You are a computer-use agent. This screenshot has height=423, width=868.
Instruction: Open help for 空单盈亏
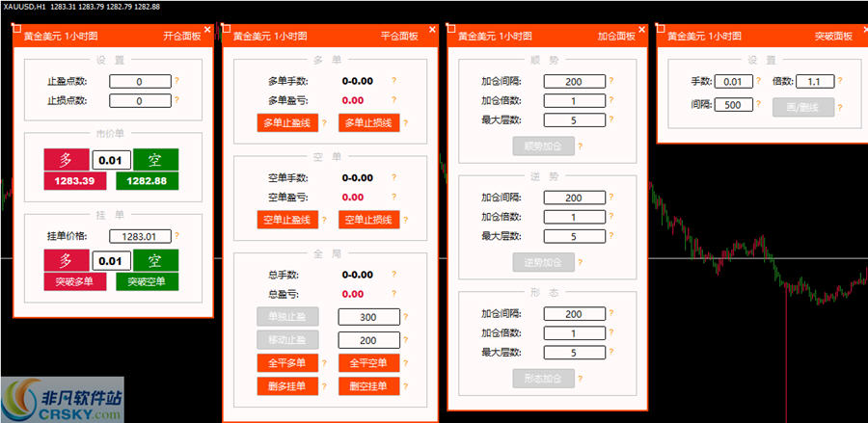coord(394,197)
